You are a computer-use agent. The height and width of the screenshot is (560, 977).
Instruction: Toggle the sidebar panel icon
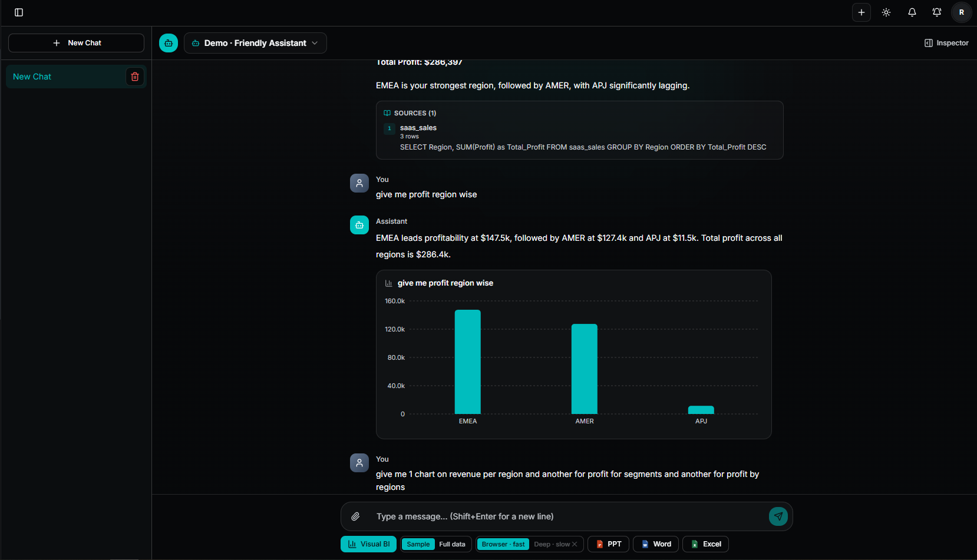[19, 12]
